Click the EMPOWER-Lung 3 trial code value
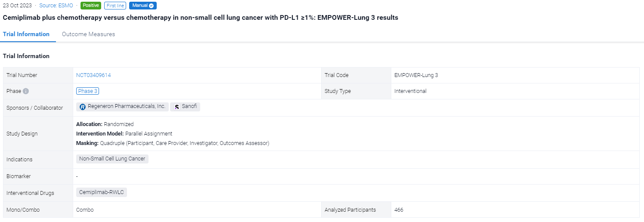 416,75
